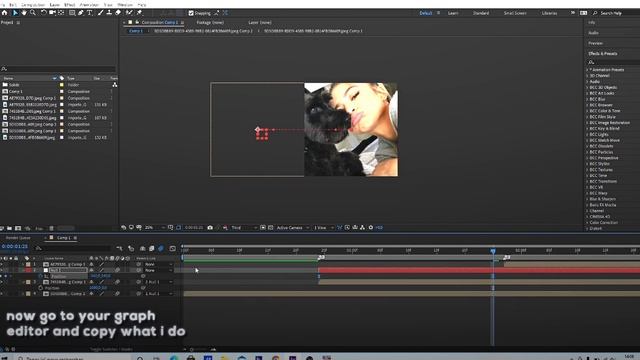Select the Unified Camera tool
Image resolution: width=640 pixels, height=360 pixels.
(52, 13)
